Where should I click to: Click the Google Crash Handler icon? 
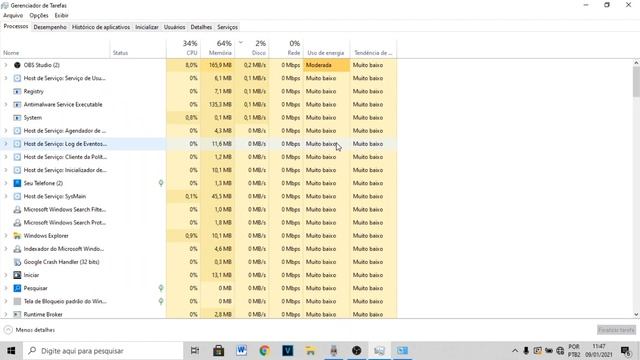(x=17, y=262)
